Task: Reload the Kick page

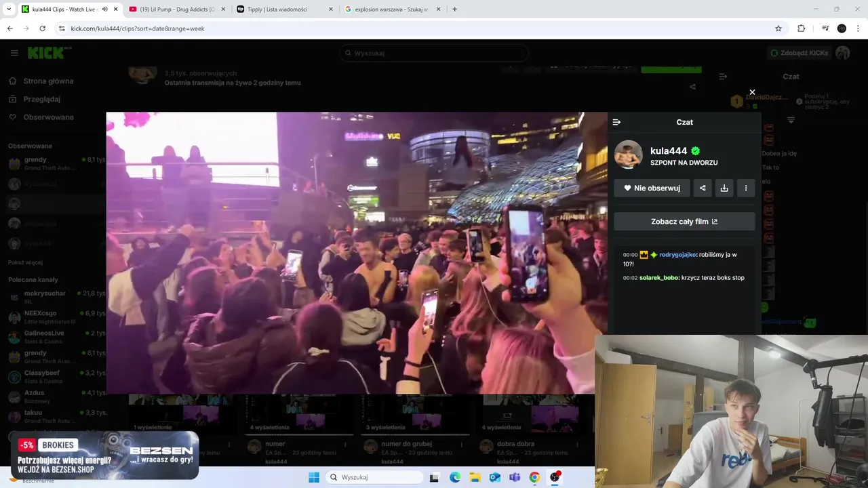Action: pos(42,28)
